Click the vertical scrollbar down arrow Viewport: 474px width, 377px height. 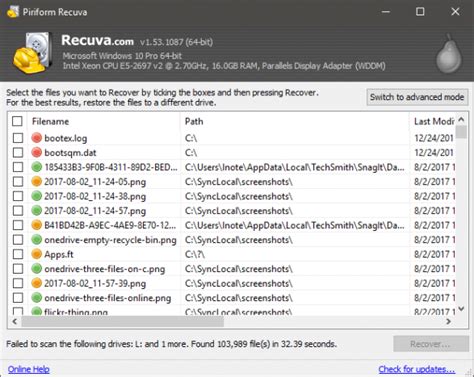coord(461,309)
